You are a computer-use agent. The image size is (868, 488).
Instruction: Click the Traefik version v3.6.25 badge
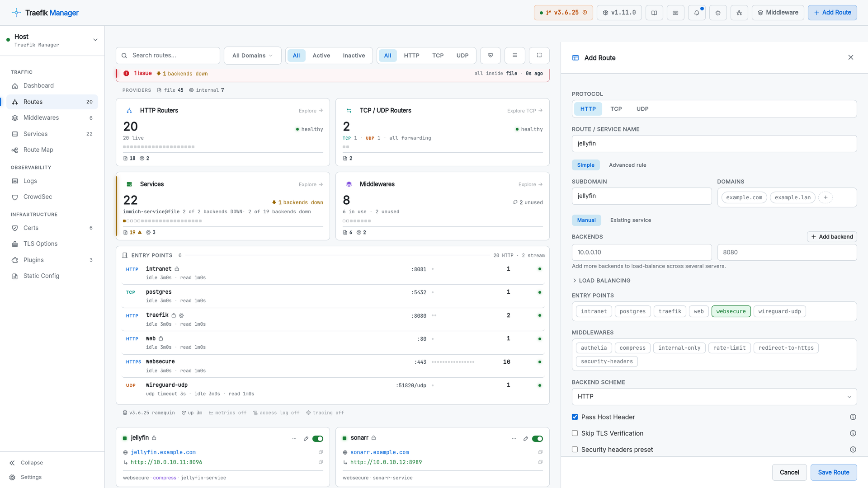(x=563, y=13)
